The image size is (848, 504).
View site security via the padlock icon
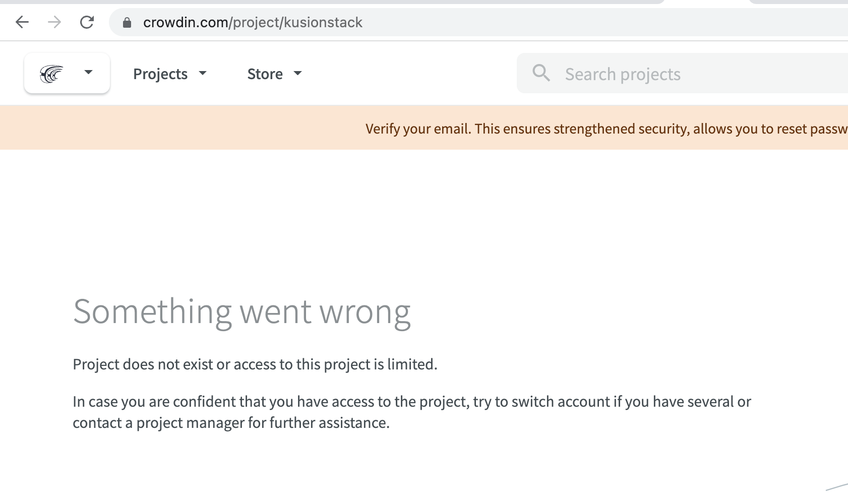[127, 22]
